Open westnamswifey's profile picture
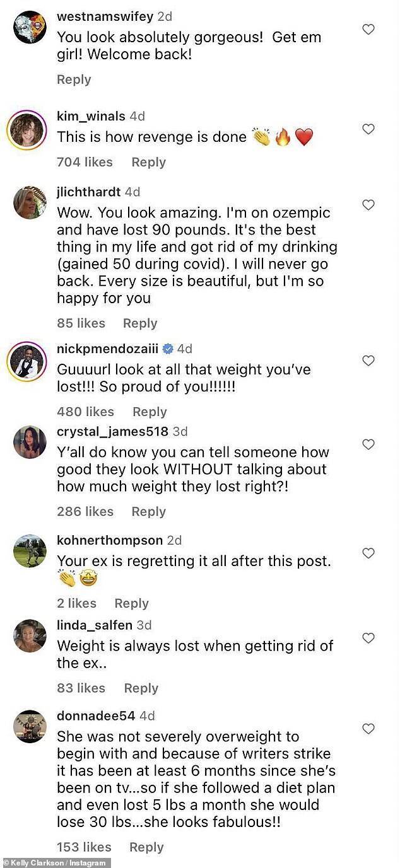400x868 pixels. point(30,28)
